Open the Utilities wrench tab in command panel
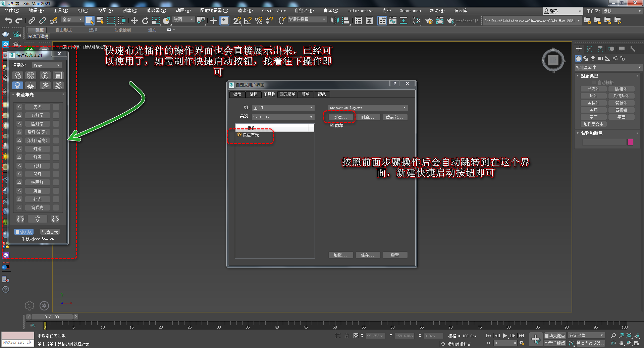644x348 pixels. (x=632, y=49)
